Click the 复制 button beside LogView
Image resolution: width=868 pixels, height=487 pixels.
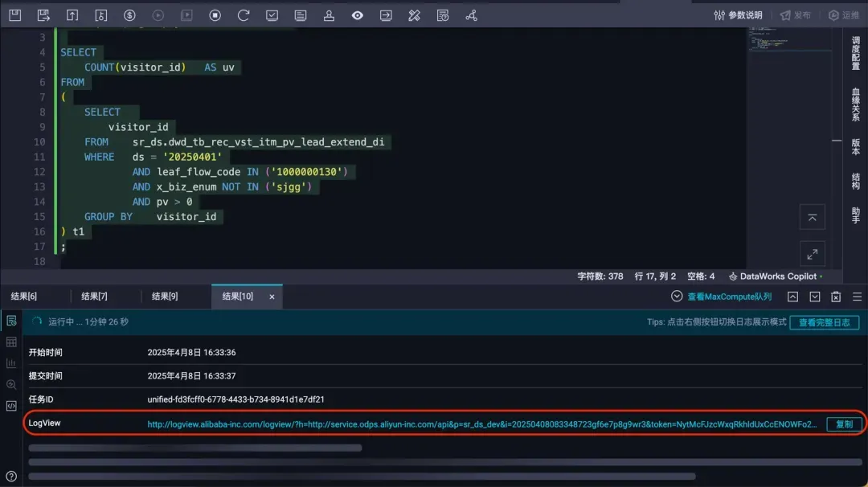844,424
